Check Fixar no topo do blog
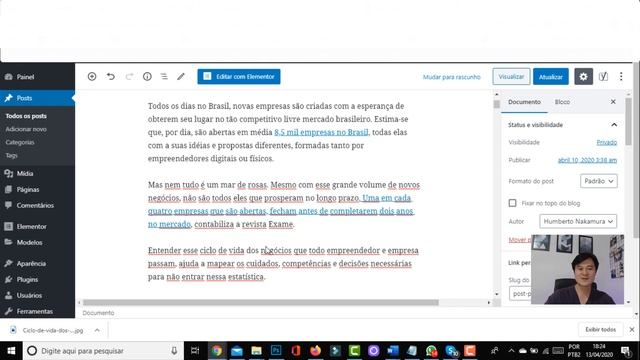 (512, 203)
